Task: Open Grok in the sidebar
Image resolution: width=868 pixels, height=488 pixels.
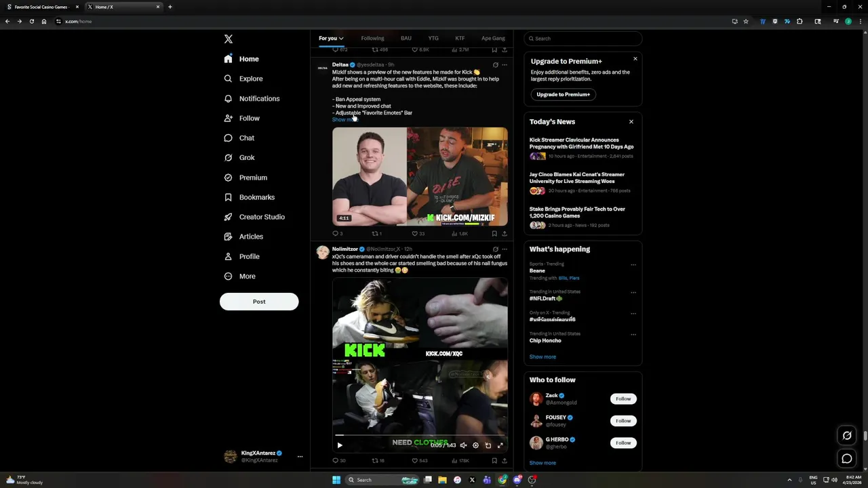Action: point(239,157)
